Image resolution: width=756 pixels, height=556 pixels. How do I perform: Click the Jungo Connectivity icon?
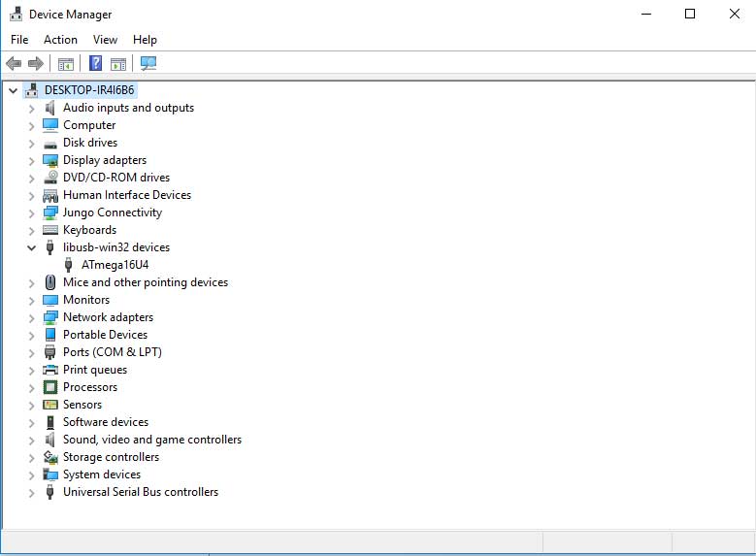pos(50,213)
